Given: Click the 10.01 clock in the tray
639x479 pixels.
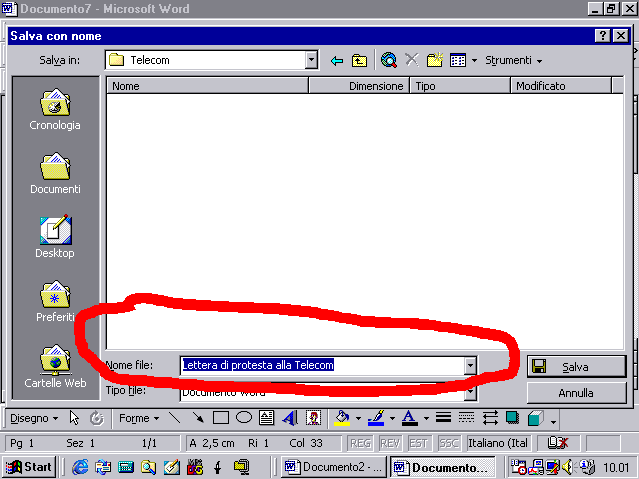Looking at the screenshot, I should click(x=616, y=468).
